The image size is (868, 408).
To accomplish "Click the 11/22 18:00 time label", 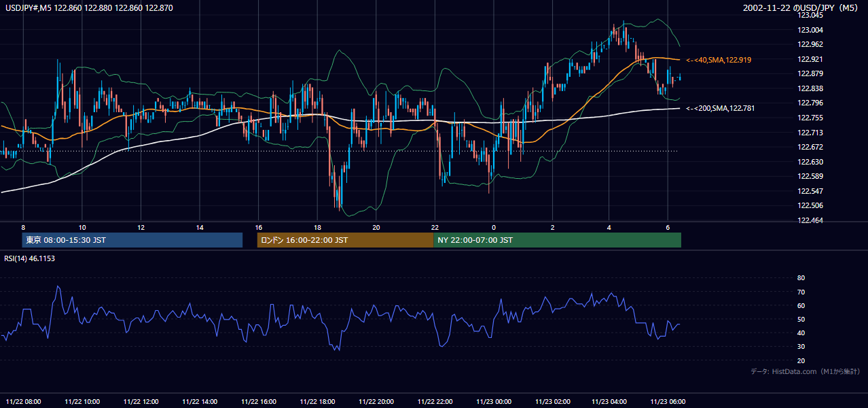I will tap(317, 402).
